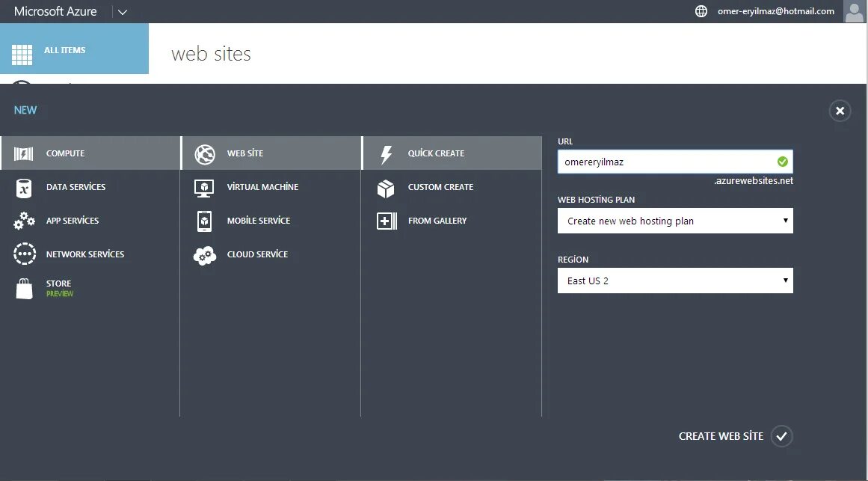Choose Cloud Service in the submenu
868x481 pixels.
click(271, 254)
